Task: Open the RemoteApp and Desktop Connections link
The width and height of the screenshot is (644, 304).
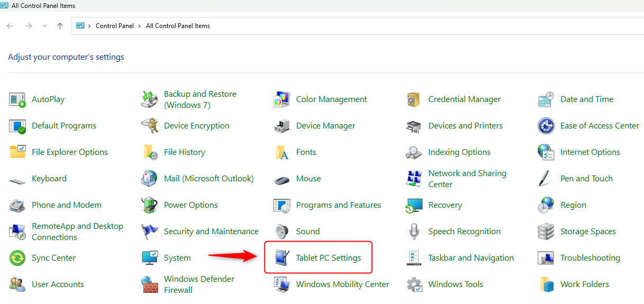Action: [x=77, y=232]
